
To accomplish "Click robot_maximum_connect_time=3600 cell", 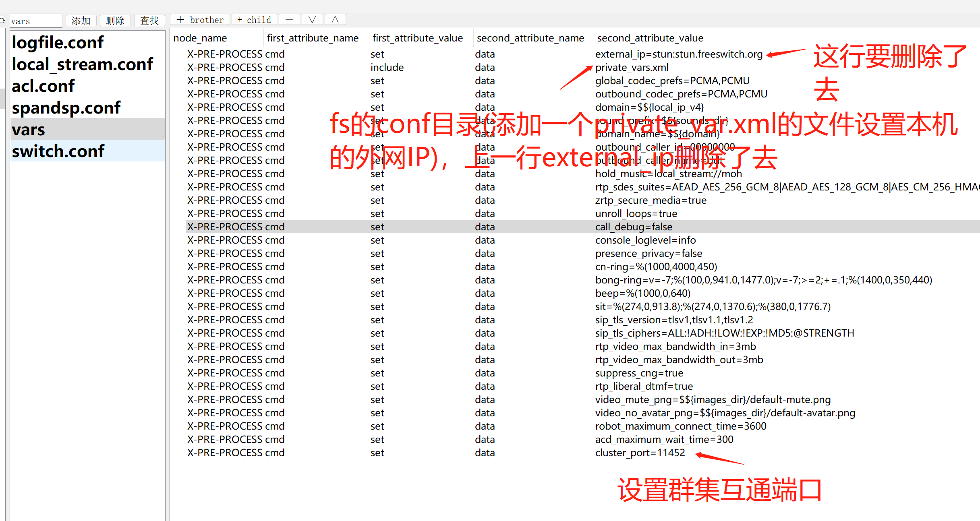I will [x=681, y=426].
